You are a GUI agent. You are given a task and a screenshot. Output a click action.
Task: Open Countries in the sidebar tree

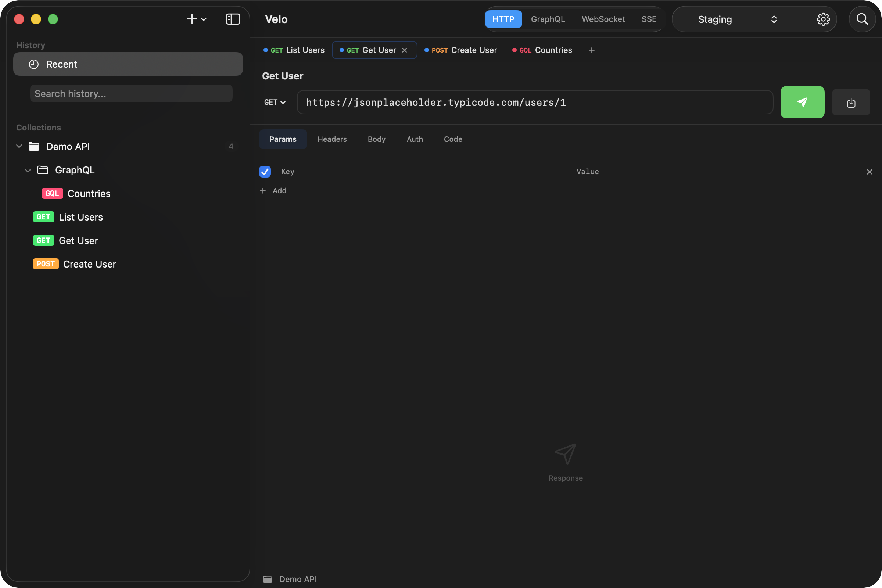[89, 194]
